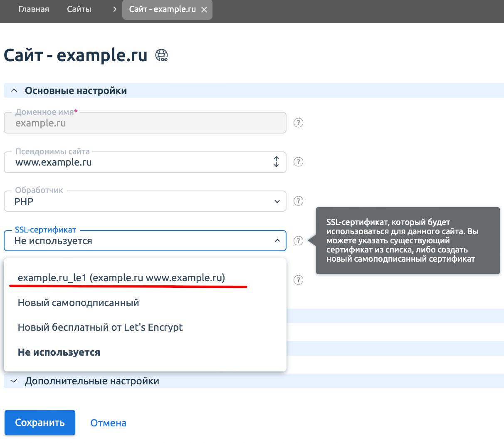The width and height of the screenshot is (504, 443).
Task: Expand the Дополнительные настройки section
Action: tap(254, 381)
